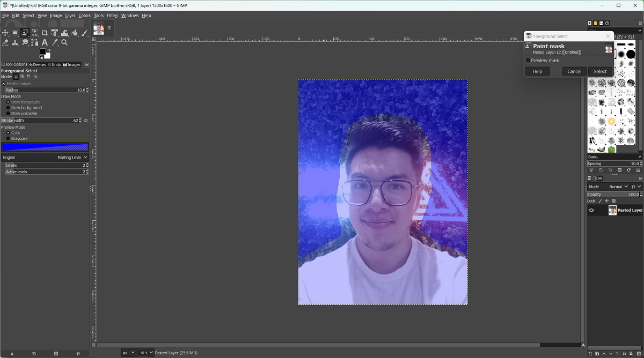This screenshot has width=644, height=358.
Task: Pick the Crop tool
Action: pyautogui.click(x=45, y=33)
